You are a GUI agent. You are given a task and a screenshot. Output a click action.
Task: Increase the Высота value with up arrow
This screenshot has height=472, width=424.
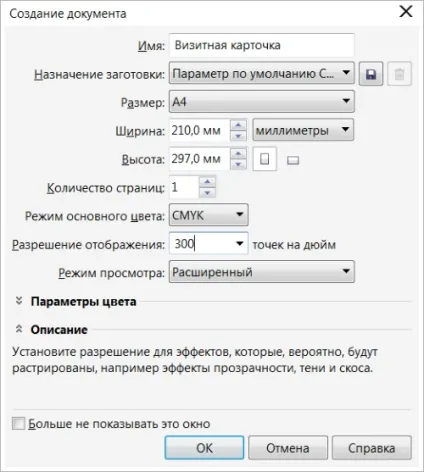coord(238,154)
